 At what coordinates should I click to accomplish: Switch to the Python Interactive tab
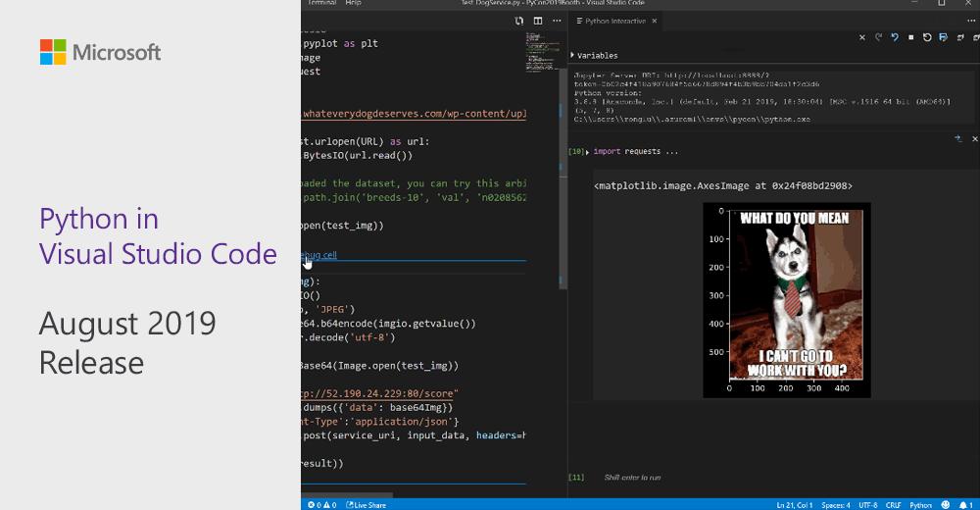(615, 21)
